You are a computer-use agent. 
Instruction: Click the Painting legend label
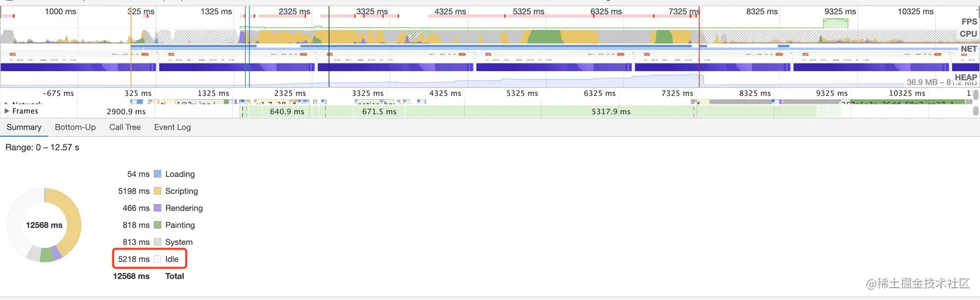click(x=180, y=225)
